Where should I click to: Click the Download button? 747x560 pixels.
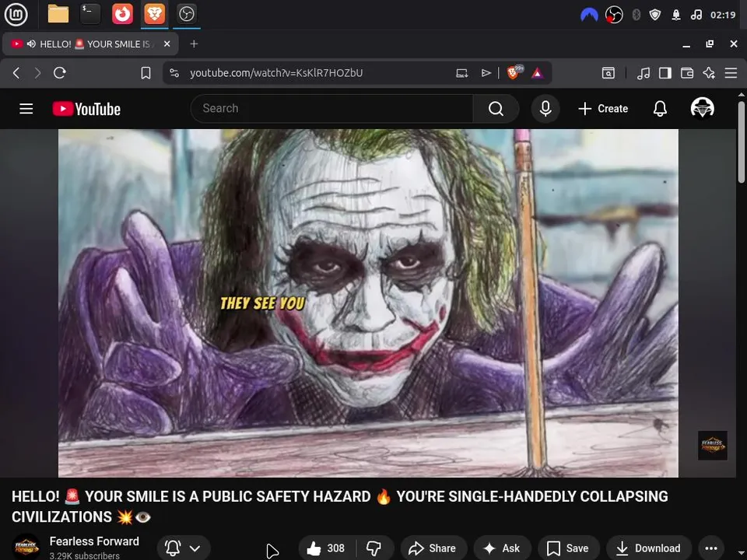(x=649, y=548)
